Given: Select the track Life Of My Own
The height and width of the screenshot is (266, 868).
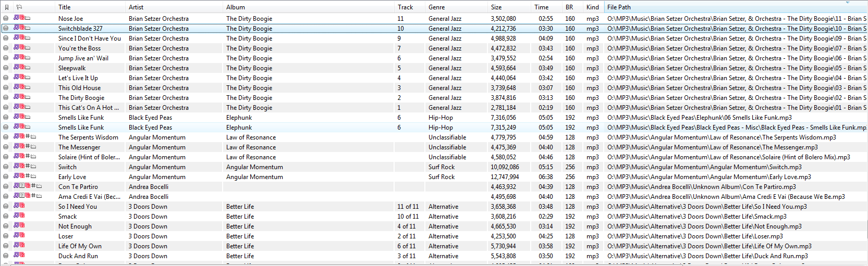Looking at the screenshot, I should (x=80, y=246).
